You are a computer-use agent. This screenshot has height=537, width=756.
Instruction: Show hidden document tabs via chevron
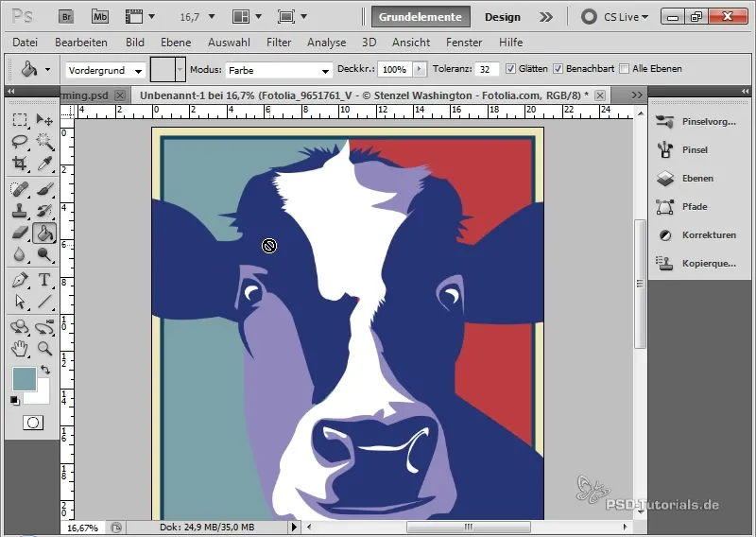pos(637,95)
